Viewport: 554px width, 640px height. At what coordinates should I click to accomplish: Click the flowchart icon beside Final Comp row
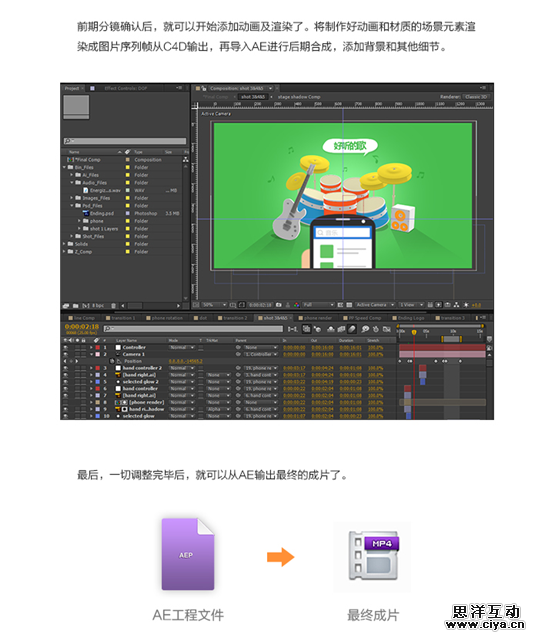pyautogui.click(x=186, y=159)
